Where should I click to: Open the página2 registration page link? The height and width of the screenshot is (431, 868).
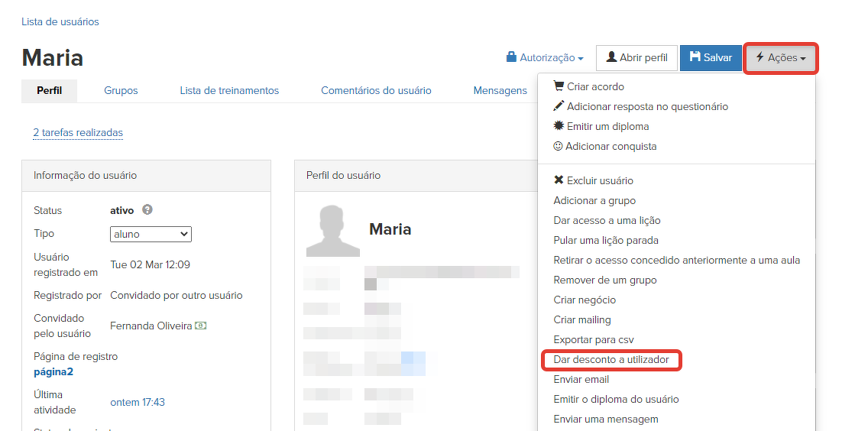[x=53, y=372]
